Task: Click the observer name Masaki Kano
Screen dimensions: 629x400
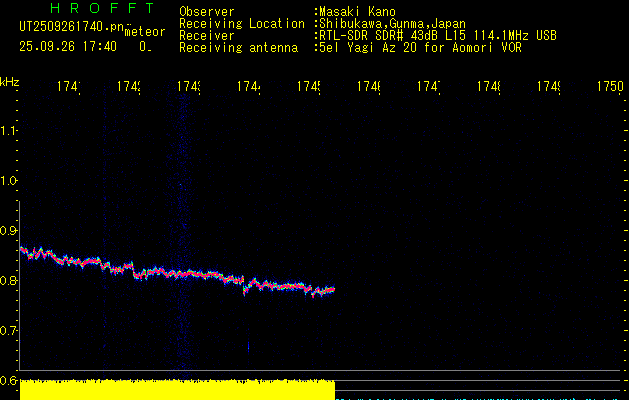Action: pos(355,11)
